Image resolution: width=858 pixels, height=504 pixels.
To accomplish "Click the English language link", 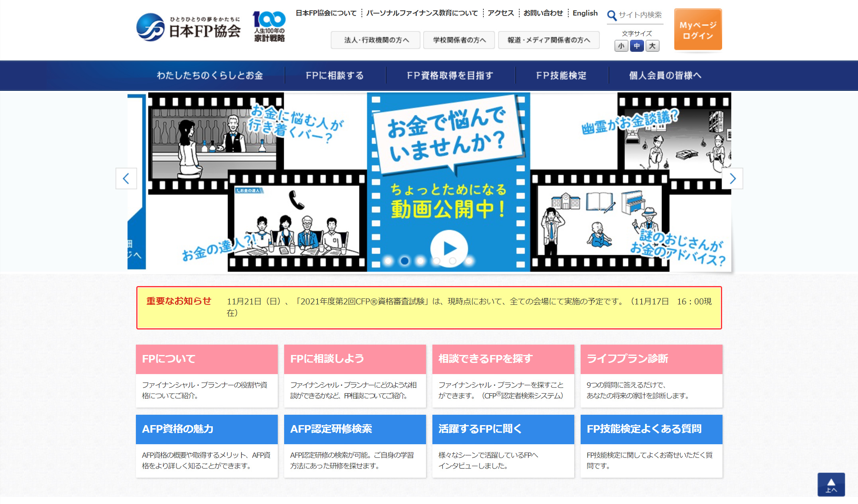I will (585, 13).
